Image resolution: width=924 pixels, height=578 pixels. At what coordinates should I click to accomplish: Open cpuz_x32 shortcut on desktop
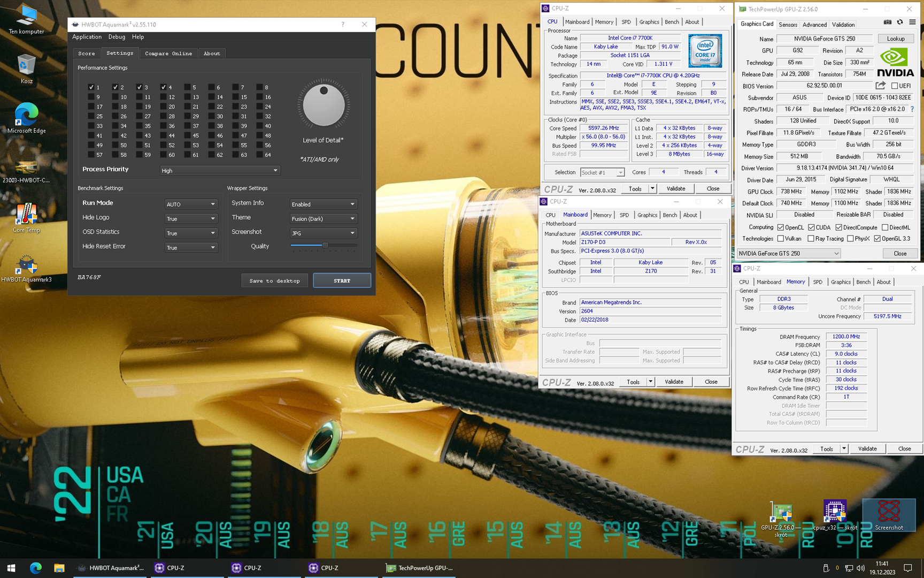[x=835, y=515]
